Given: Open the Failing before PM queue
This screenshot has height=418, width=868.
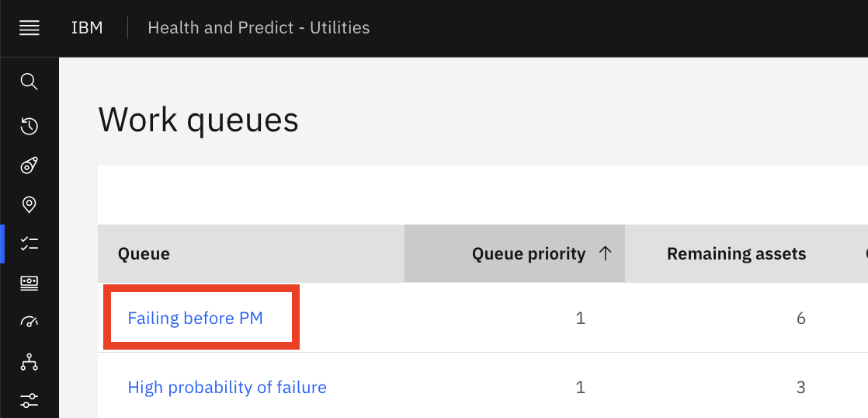Looking at the screenshot, I should [196, 319].
